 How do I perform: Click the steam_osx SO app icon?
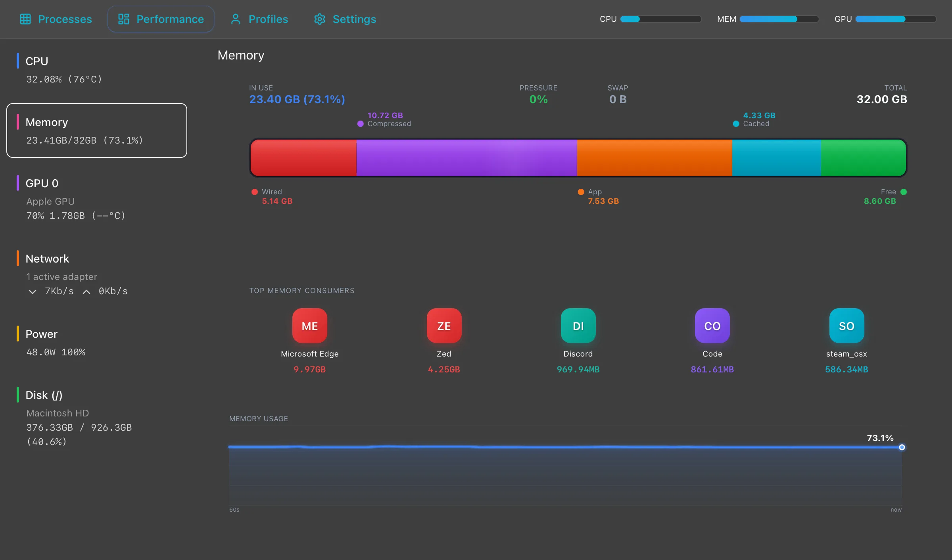[x=846, y=326]
